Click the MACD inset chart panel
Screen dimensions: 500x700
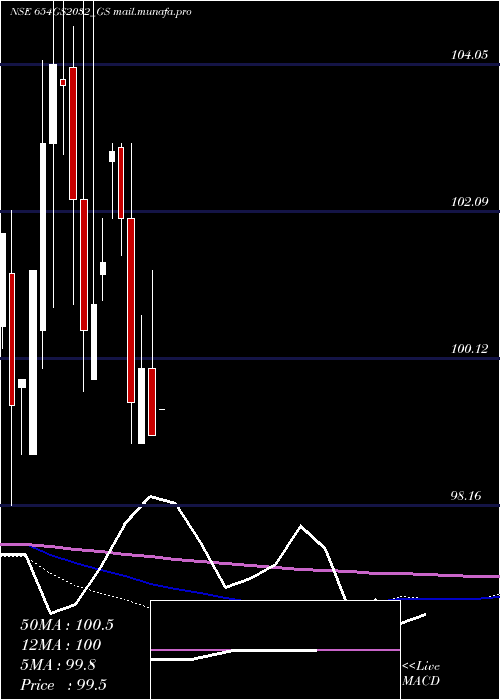tap(275, 650)
